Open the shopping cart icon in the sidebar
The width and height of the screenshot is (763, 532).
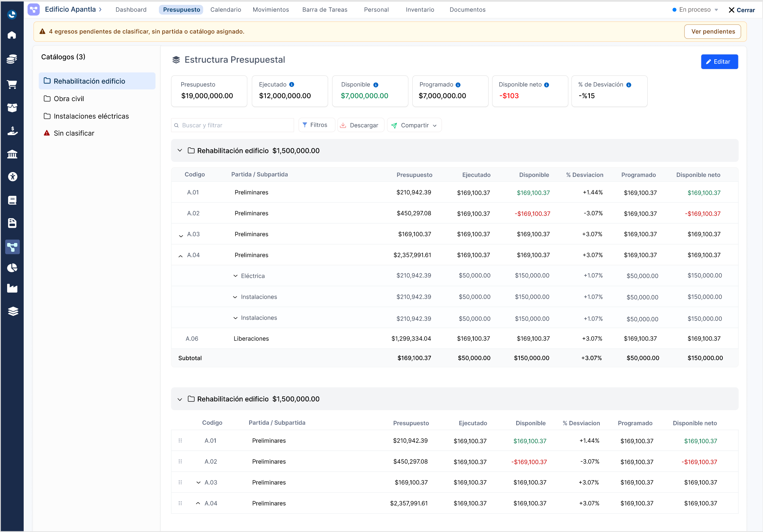pos(12,84)
